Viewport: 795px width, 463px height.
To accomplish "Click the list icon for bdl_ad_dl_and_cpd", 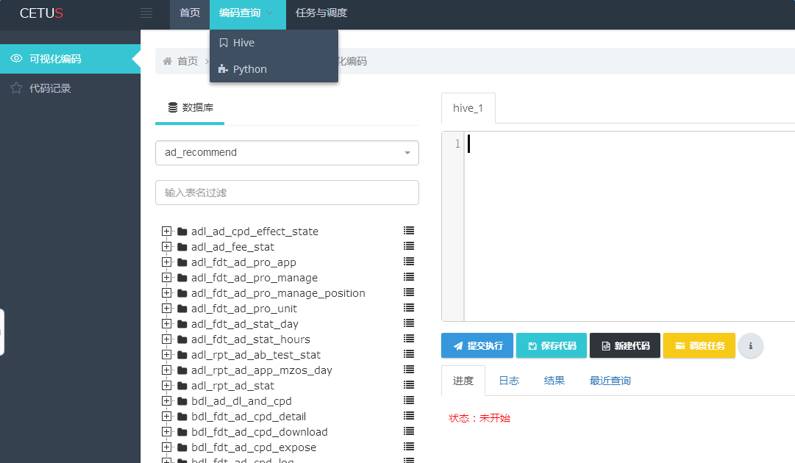I will click(409, 400).
